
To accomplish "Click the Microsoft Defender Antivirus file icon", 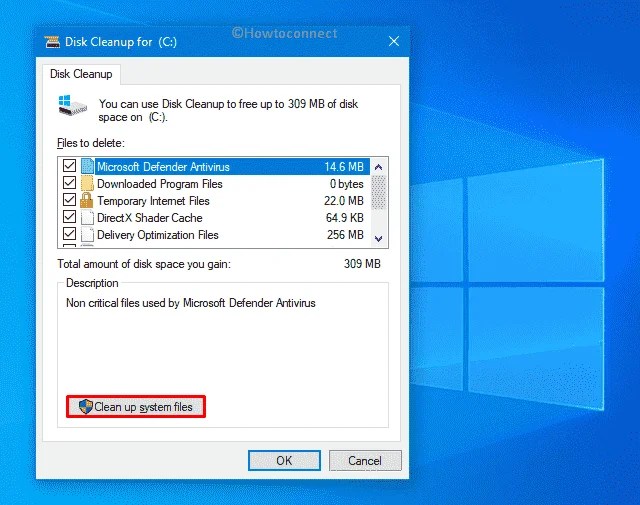I will coord(87,166).
